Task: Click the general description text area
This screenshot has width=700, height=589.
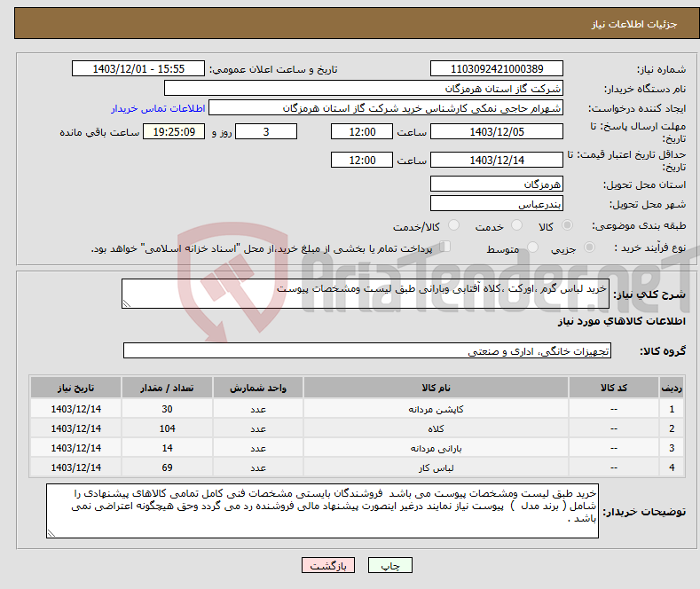Action: coord(366,294)
